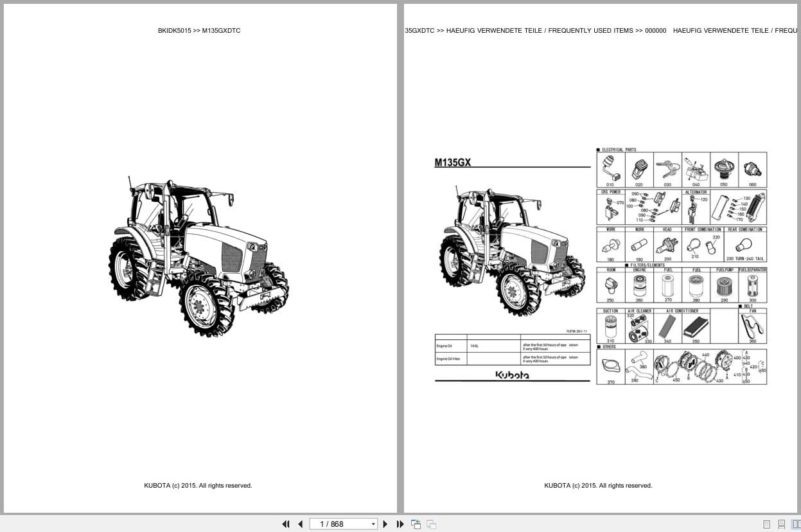Click the 'FUELSEPARATOR' label

point(753,270)
